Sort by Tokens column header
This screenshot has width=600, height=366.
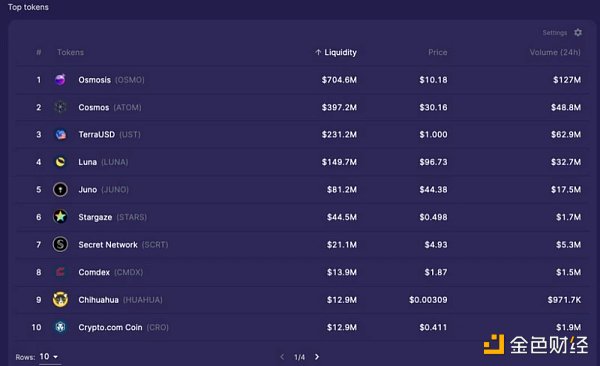point(70,52)
